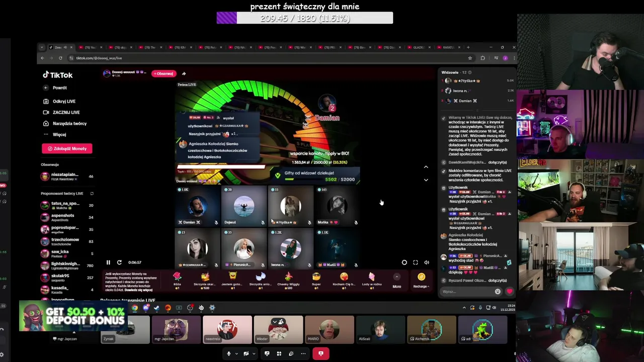Open a new browser tab with plus
This screenshot has height=362, width=644.
tap(468, 47)
